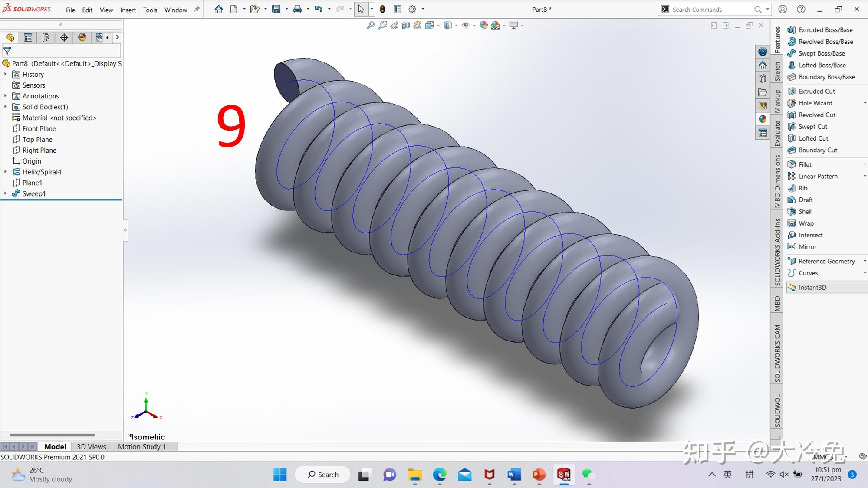Switch to the Motion Study 1 tab
This screenshot has width=868, height=488.
(142, 446)
